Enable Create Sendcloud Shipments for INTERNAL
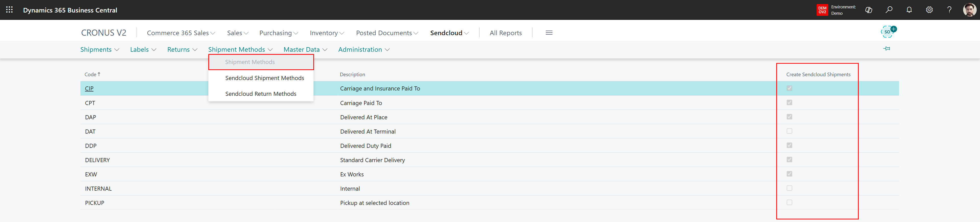This screenshot has height=222, width=980. 790,188
